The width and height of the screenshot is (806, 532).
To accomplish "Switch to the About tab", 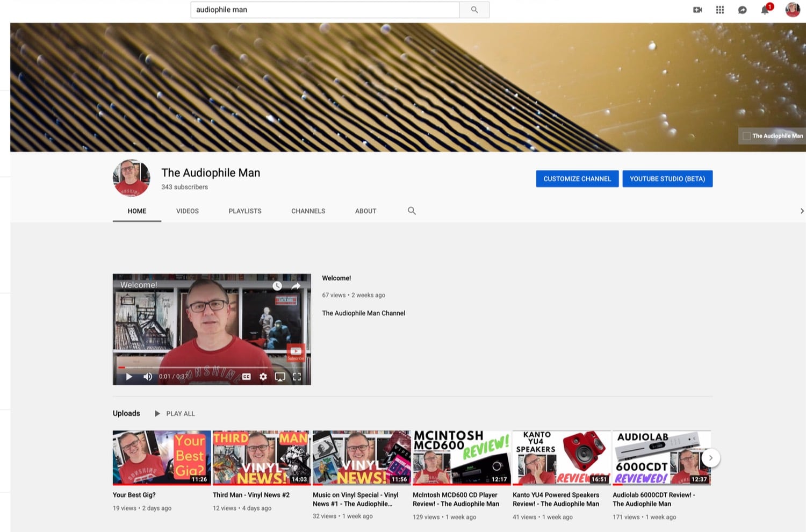I will [366, 211].
